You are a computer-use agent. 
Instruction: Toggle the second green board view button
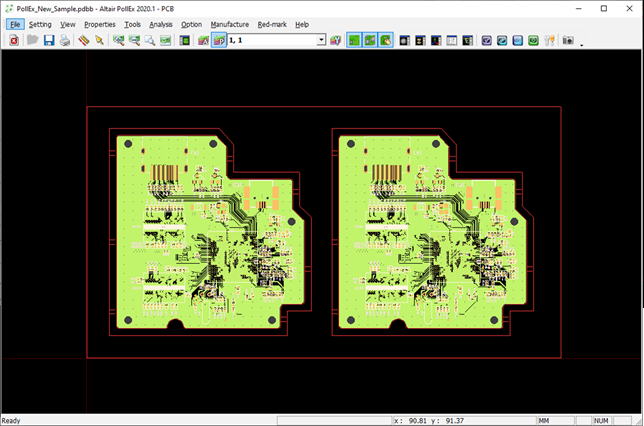(x=370, y=40)
